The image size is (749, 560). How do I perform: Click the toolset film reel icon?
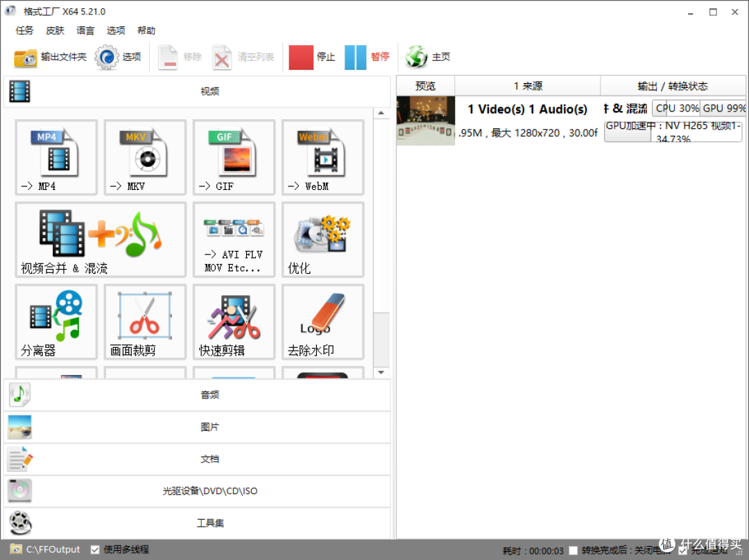(x=20, y=523)
